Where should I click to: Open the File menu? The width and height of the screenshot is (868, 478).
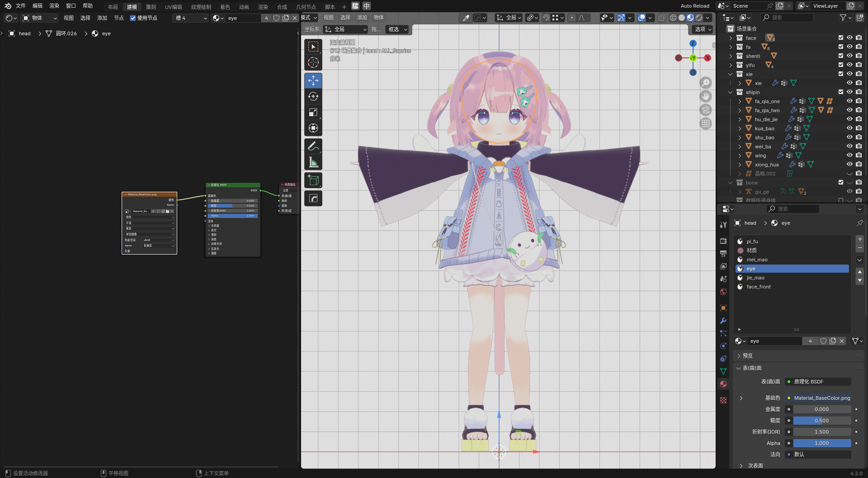(x=21, y=6)
